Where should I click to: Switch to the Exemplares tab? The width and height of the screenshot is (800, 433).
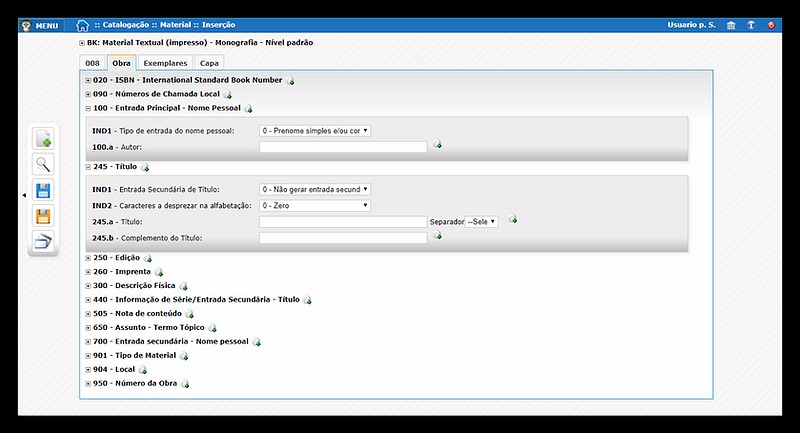[x=164, y=62]
